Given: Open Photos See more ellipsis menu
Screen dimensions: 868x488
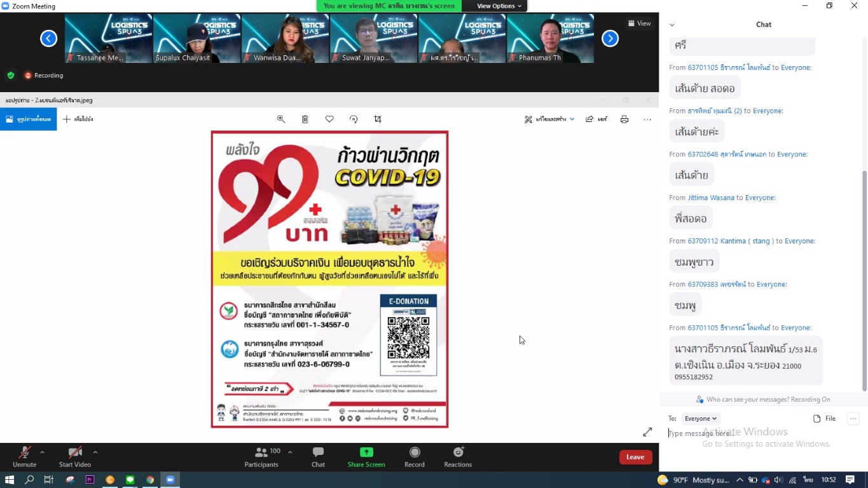Looking at the screenshot, I should click(647, 119).
